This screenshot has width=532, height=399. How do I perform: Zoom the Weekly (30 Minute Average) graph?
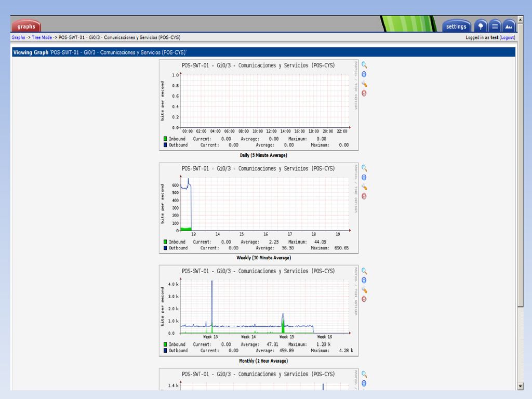(364, 168)
